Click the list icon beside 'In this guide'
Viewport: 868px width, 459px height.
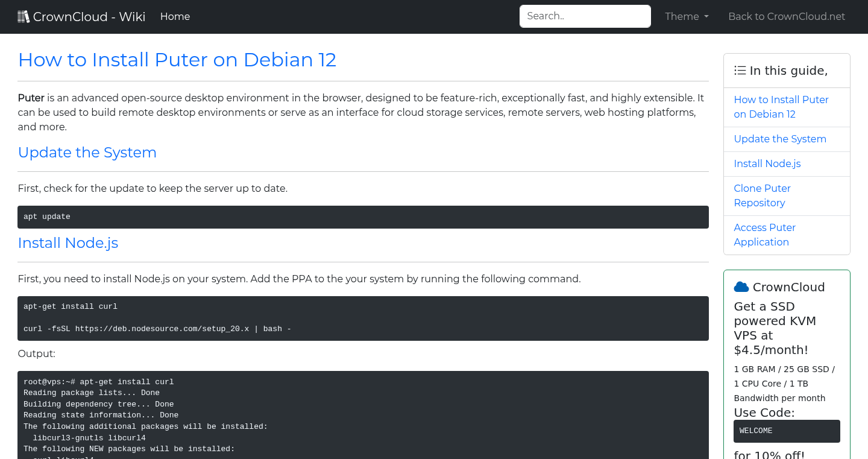pos(740,70)
